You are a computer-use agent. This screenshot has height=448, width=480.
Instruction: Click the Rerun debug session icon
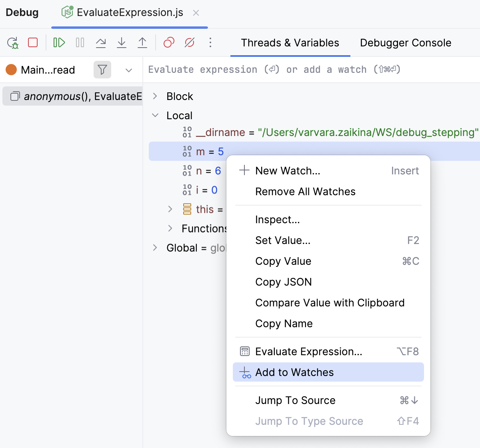coord(13,42)
